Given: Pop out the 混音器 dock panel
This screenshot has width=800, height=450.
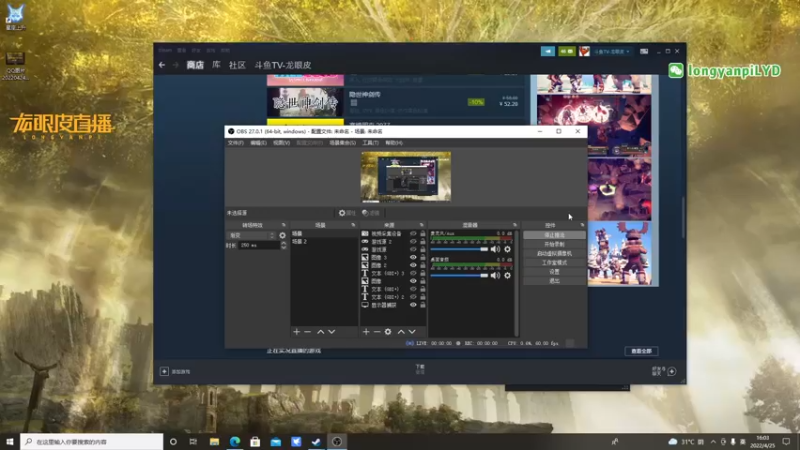Looking at the screenshot, I should point(515,225).
